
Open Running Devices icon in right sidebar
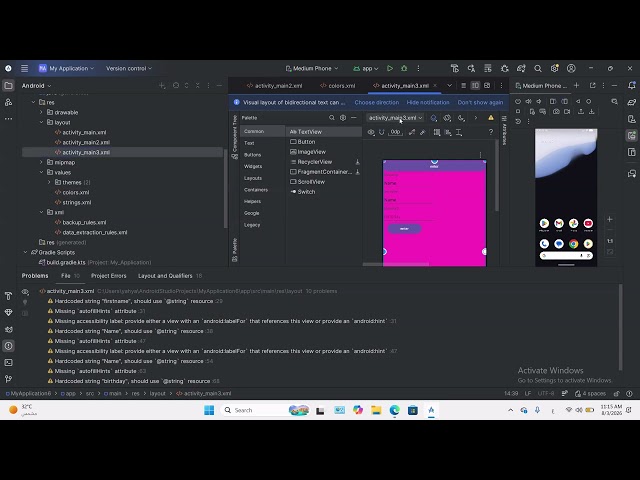[632, 136]
